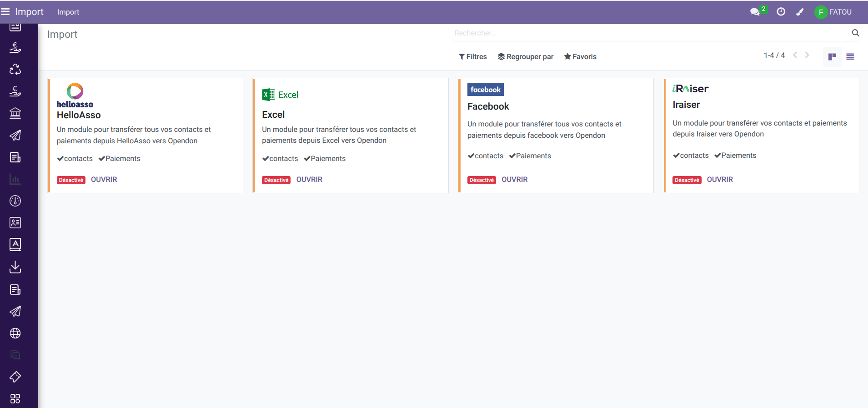This screenshot has height=408, width=868.
Task: Open the FATOU user menu
Action: pyautogui.click(x=833, y=12)
